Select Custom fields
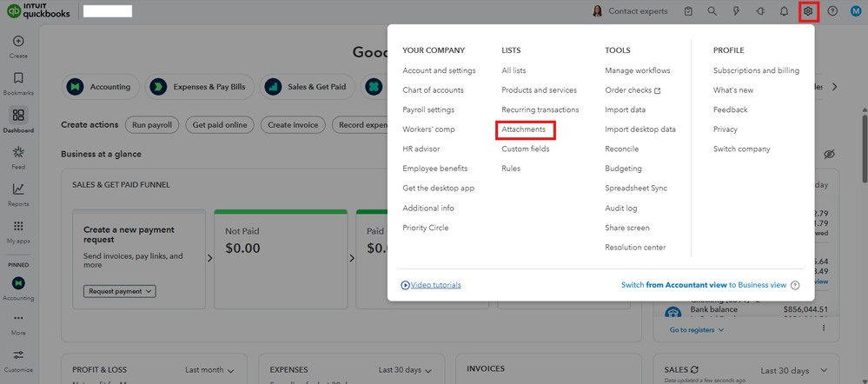The height and width of the screenshot is (384, 868). 526,149
